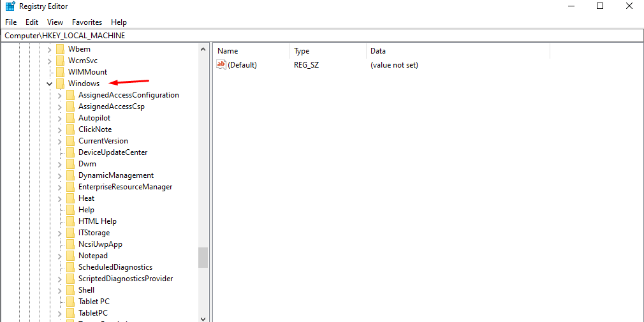Viewport: 644px width, 322px height.
Task: Click the EnterpriseResourceManager folder icon
Action: pos(71,187)
